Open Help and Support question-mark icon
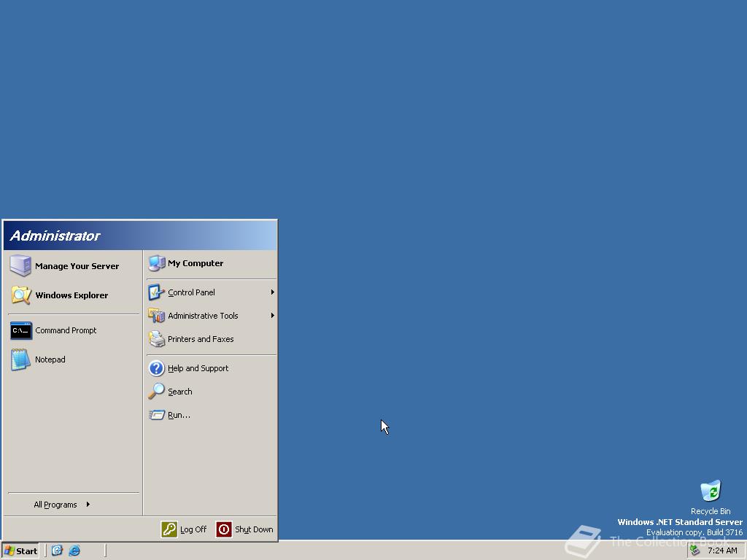 point(156,368)
